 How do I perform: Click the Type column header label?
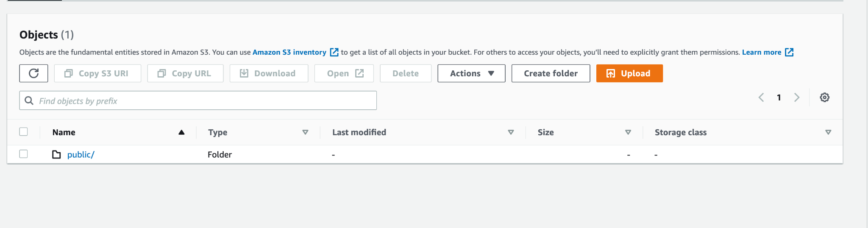[x=218, y=132]
